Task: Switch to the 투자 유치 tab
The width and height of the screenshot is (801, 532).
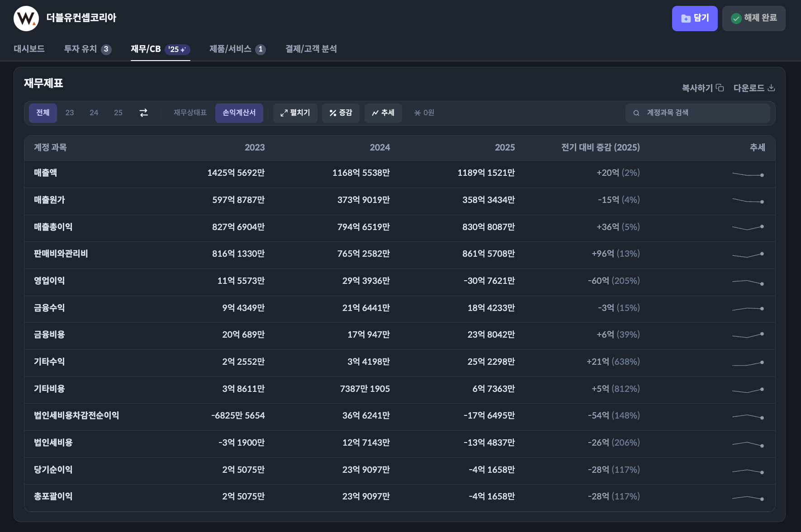Action: 87,49
